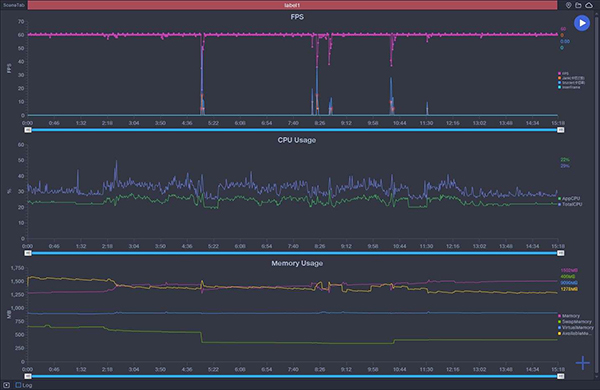600x390 pixels.
Task: Click the 10:44 time label under the CPU Usage chart
Action: click(x=399, y=246)
